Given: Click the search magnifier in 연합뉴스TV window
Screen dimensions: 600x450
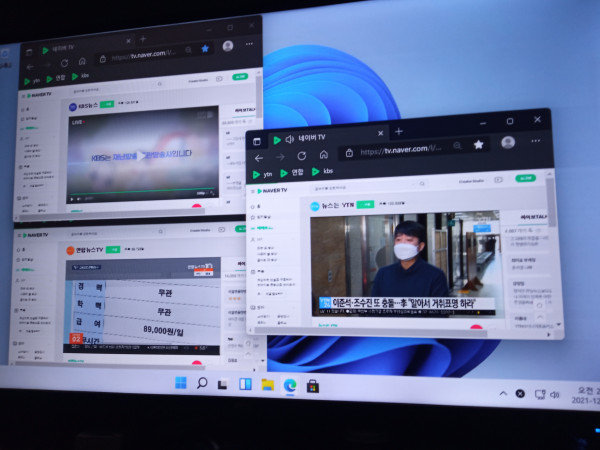Looking at the screenshot, I should 161,232.
